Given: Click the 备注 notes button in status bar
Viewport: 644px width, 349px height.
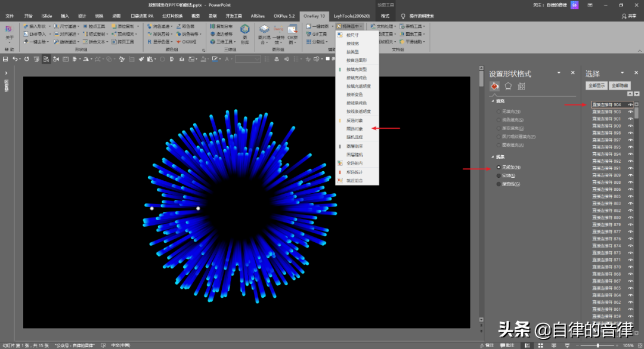Looking at the screenshot, I should pyautogui.click(x=487, y=345).
